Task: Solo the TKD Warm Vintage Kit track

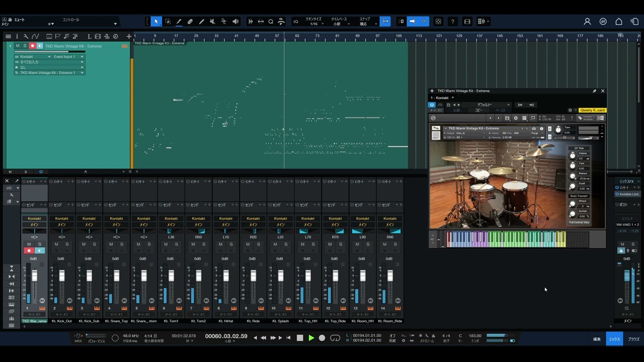Action: coord(25,46)
